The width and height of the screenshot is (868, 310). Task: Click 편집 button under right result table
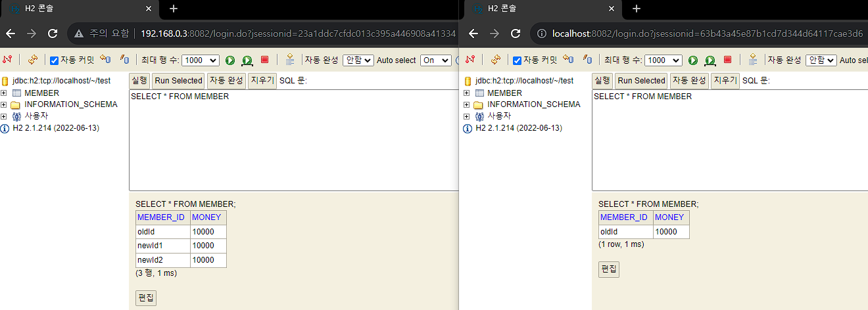(609, 269)
